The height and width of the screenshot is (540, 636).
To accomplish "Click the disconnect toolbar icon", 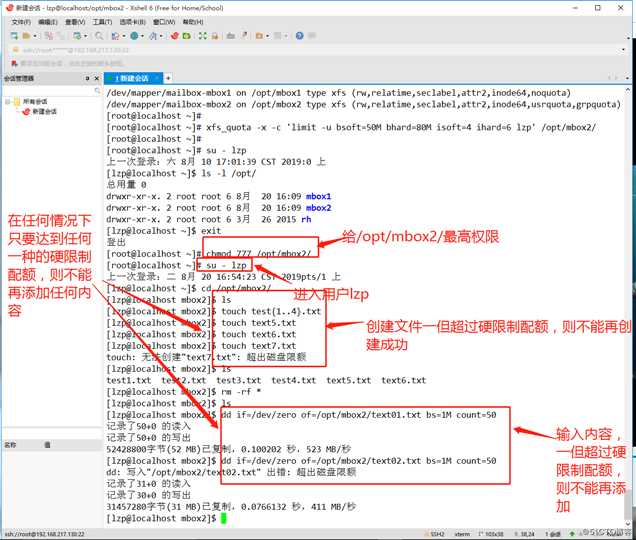I will [x=49, y=36].
